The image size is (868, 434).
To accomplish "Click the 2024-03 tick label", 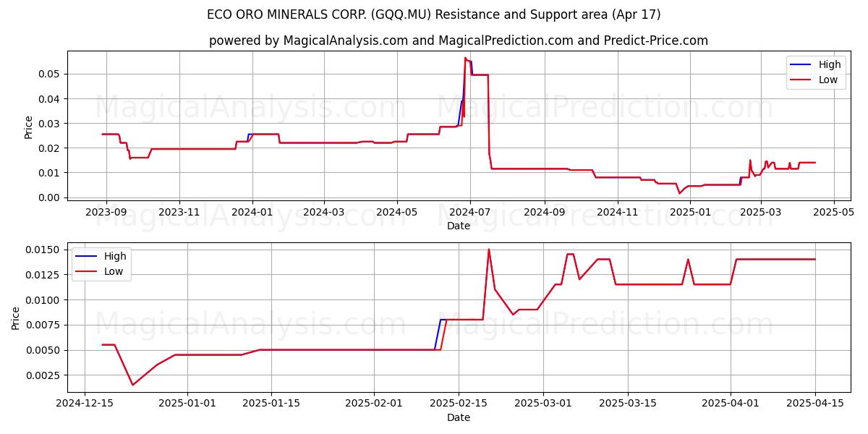I will tap(323, 212).
